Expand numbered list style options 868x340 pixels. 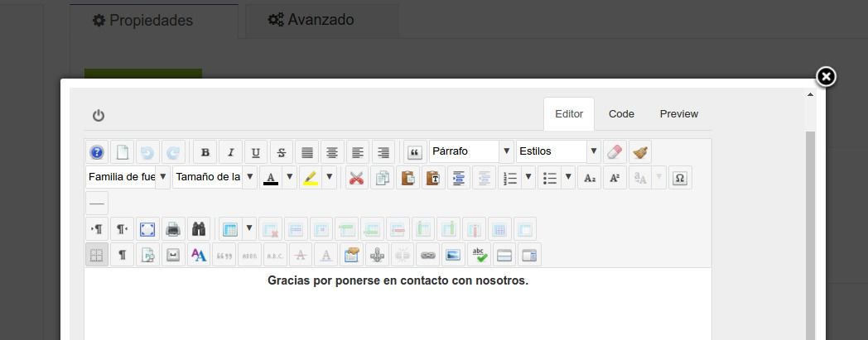528,178
